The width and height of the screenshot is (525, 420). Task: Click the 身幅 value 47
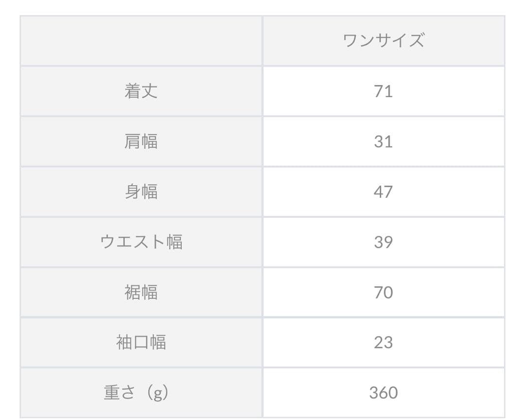[x=383, y=192]
